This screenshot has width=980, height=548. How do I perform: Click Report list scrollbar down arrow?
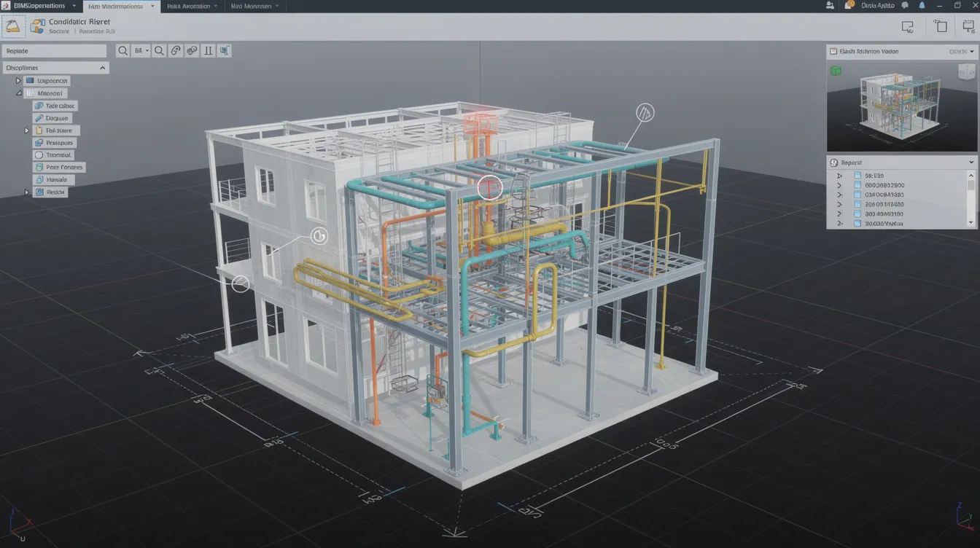971,222
